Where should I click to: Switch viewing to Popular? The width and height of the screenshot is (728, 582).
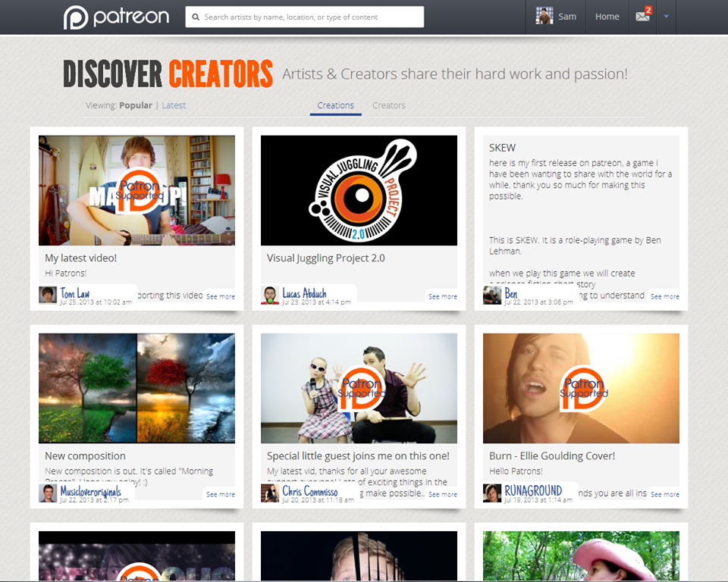click(x=135, y=105)
